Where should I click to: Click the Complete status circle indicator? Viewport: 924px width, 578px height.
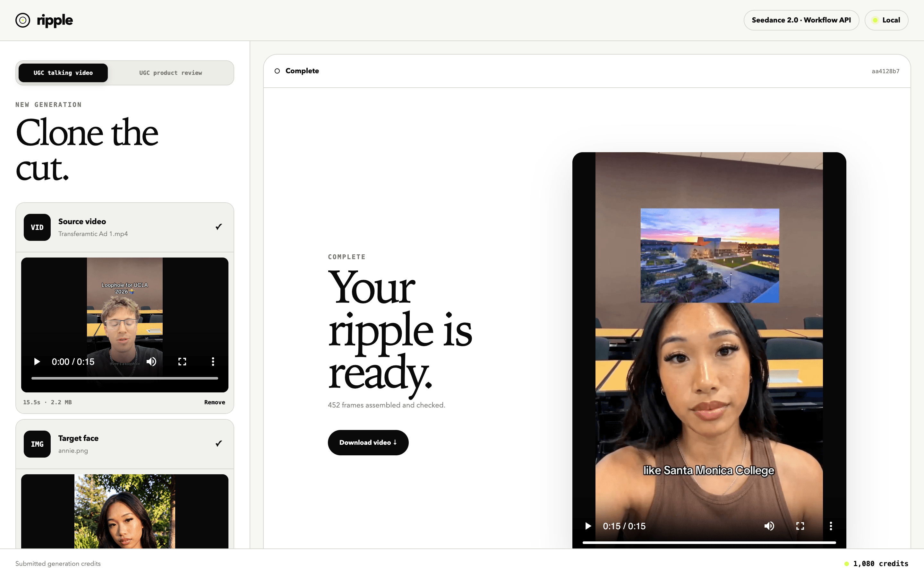(277, 71)
